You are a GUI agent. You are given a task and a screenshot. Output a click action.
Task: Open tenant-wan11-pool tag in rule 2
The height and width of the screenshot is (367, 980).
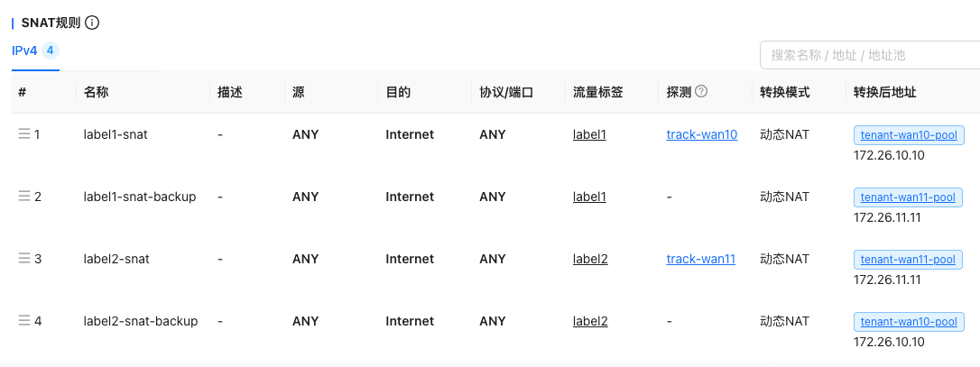point(908,197)
